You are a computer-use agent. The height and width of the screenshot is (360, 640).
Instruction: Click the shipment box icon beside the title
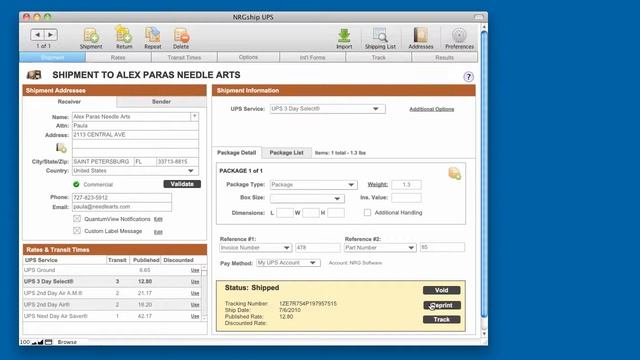click(x=34, y=75)
